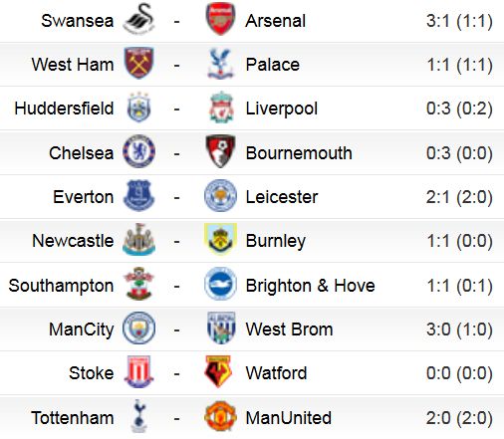Open the Brighton & Hove team link
The width and height of the screenshot is (504, 439).
(x=311, y=286)
